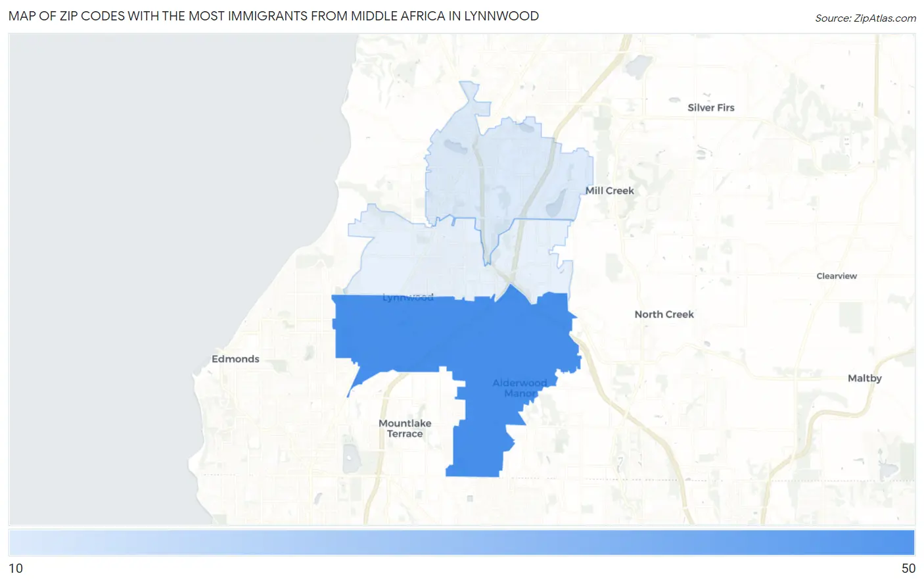924x582 pixels.
Task: Click the Edmonds map label
Action: pos(235,359)
